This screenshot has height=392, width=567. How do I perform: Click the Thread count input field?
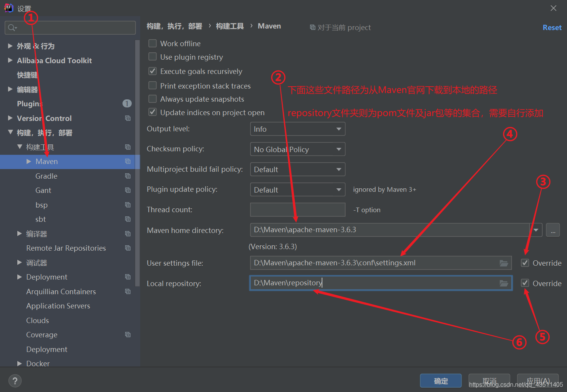click(x=298, y=210)
